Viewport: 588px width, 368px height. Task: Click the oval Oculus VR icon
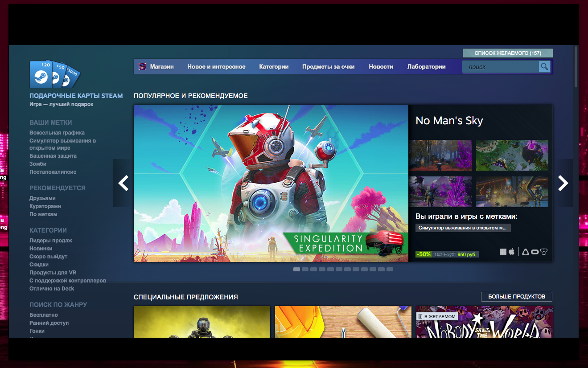pyautogui.click(x=535, y=252)
